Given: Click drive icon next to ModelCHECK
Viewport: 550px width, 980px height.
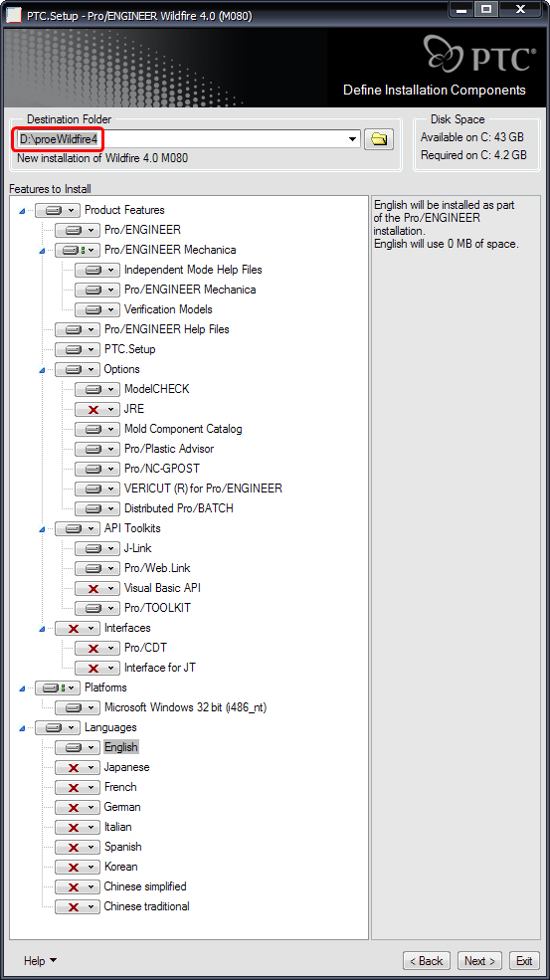Looking at the screenshot, I should coord(92,389).
